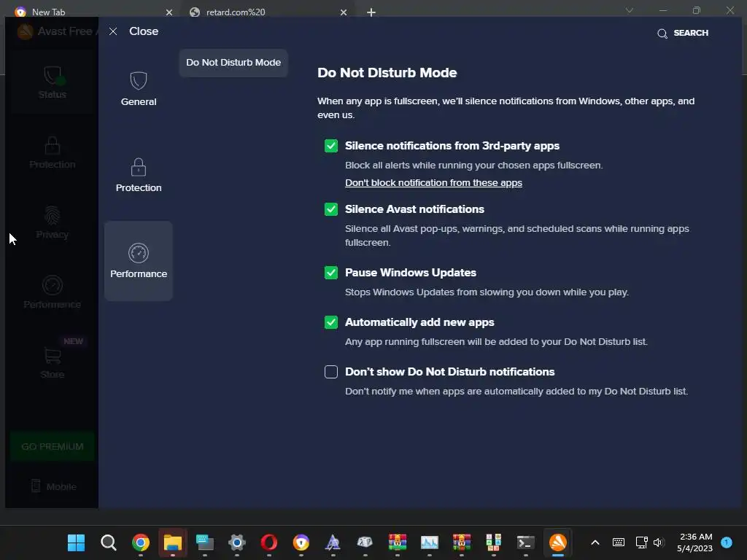Close the retard.com%20 browser tab
This screenshot has width=747, height=560.
tap(344, 12)
